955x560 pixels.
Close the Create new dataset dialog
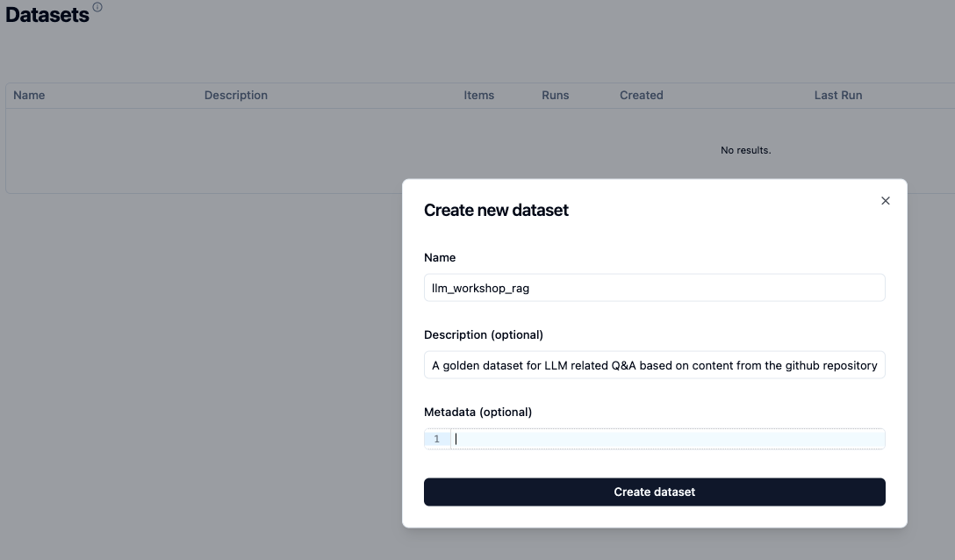[885, 201]
